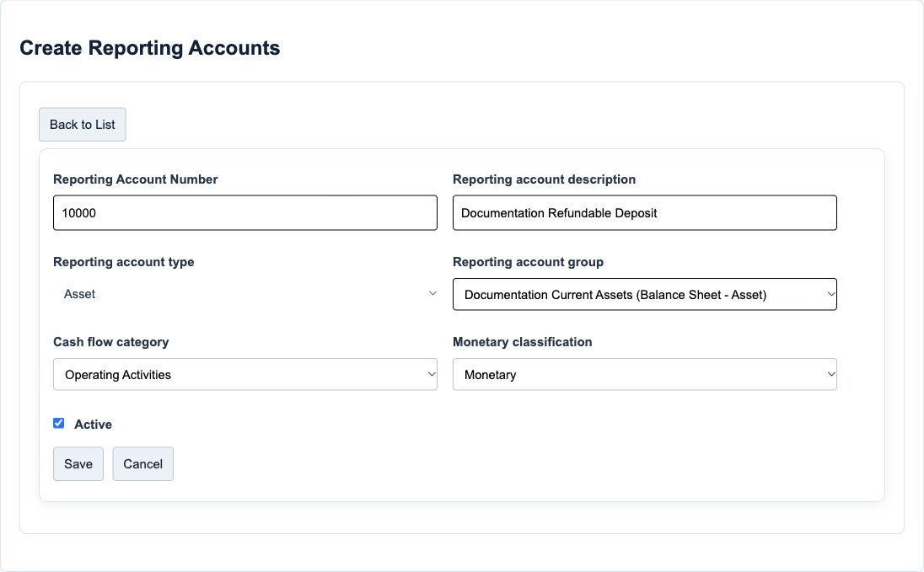Viewport: 924px width, 572px height.
Task: Click the Reporting account type label
Action: coord(124,261)
